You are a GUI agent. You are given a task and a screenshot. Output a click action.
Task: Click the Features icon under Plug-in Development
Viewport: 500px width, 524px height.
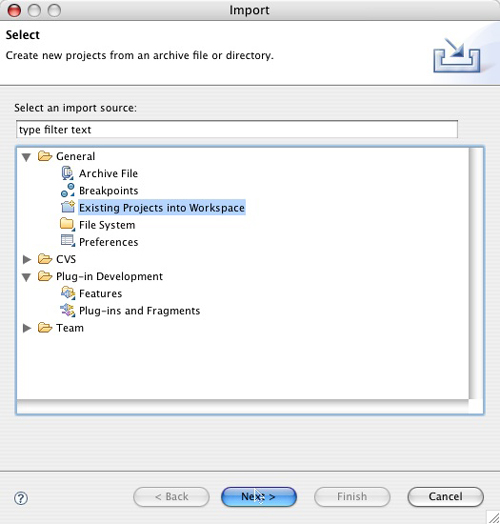68,293
